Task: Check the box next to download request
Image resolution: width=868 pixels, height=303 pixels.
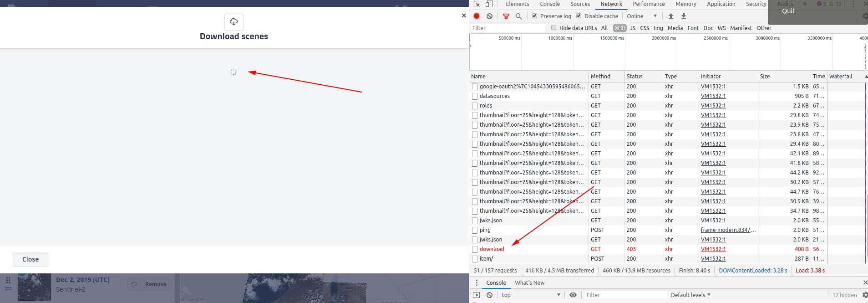Action: (x=475, y=249)
